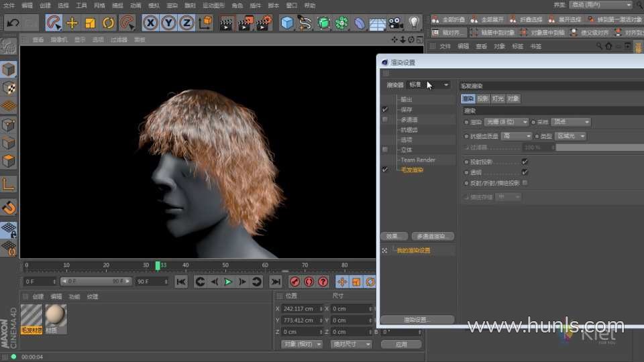Jump to end of timeline
The image size is (644, 362).
tap(276, 282)
